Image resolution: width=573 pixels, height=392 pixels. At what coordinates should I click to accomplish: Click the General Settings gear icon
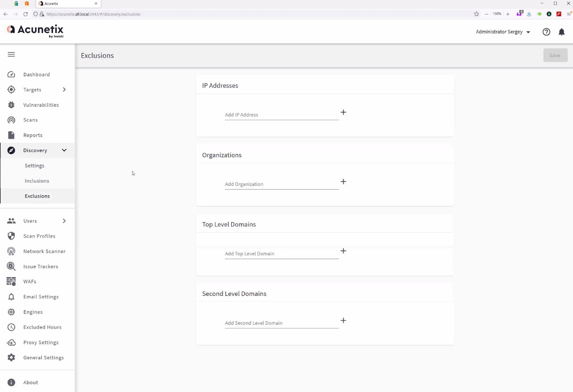(11, 357)
